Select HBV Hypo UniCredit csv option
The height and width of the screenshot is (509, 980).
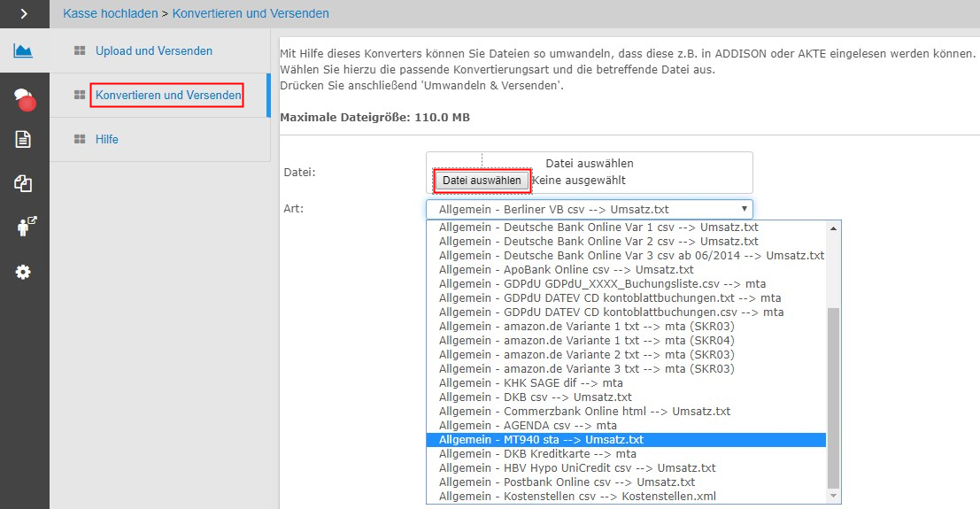click(x=626, y=467)
